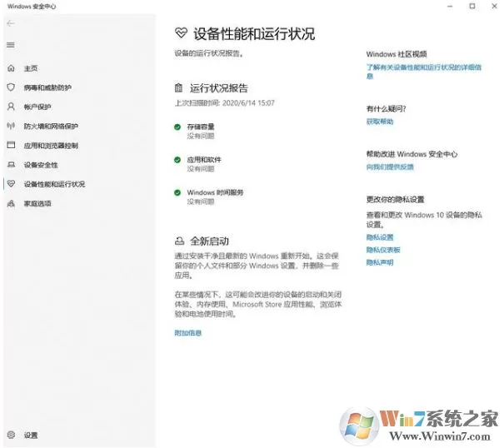Close the Windows 安全中心 window
The width and height of the screenshot is (504, 448).
[x=494, y=6]
